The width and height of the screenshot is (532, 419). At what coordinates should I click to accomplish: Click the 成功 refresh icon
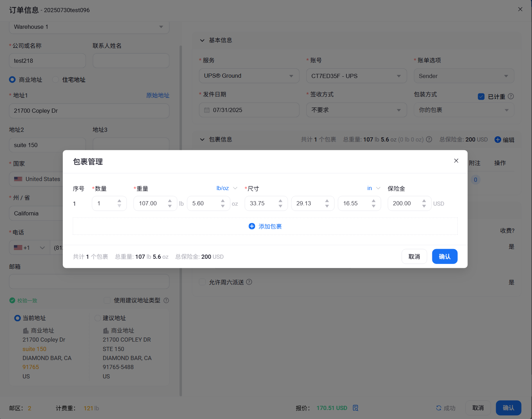[x=439, y=408]
